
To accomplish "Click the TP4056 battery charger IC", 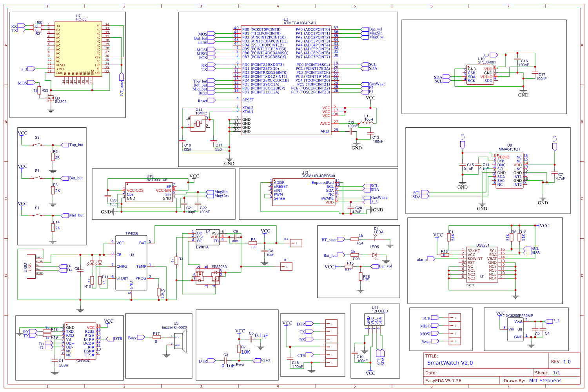I will (131, 263).
